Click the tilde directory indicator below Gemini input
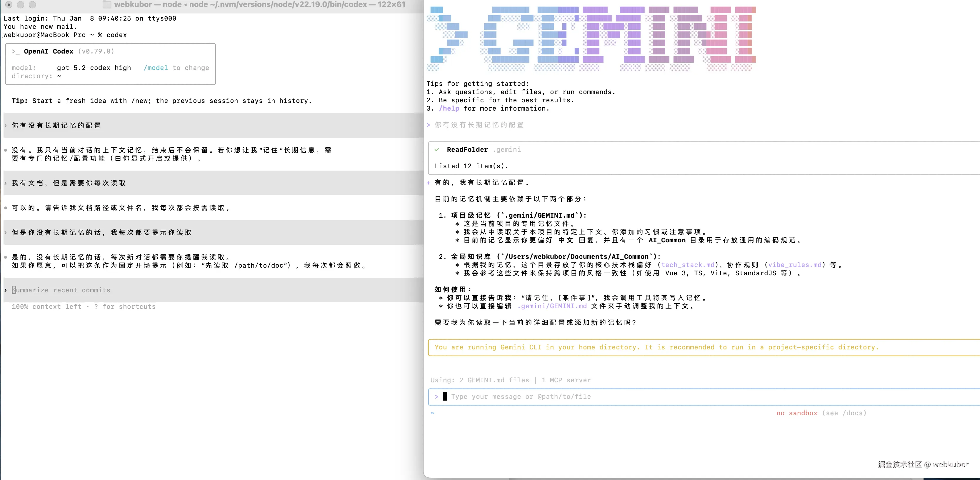Viewport: 980px width, 480px height. (432, 413)
